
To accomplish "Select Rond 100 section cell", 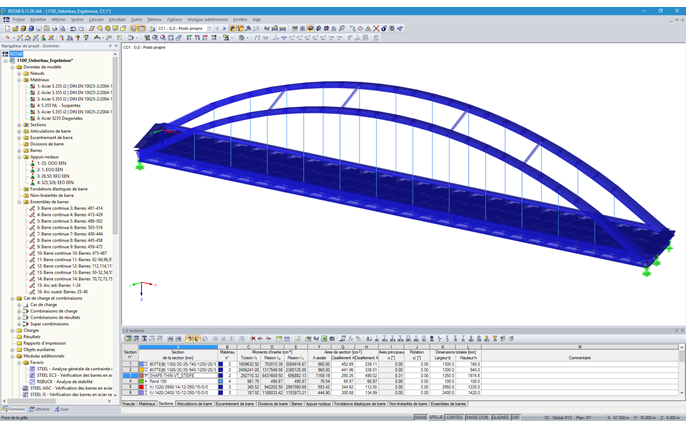I will pyautogui.click(x=182, y=381).
